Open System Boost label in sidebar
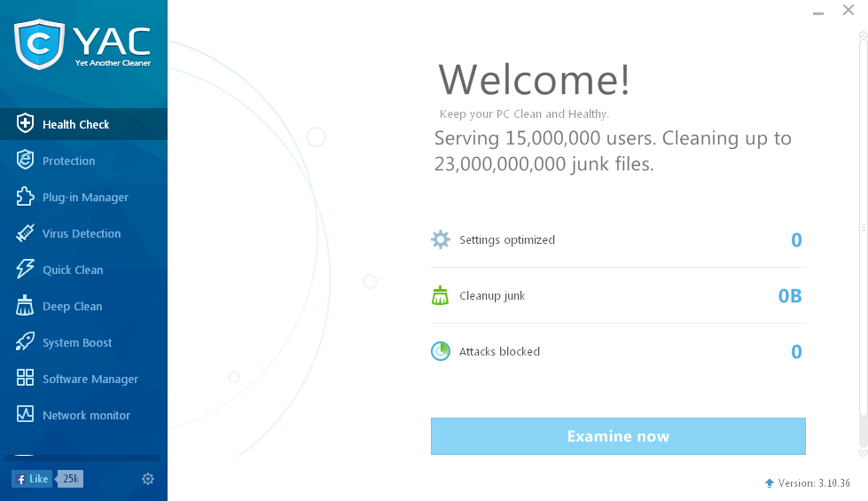 (x=77, y=342)
